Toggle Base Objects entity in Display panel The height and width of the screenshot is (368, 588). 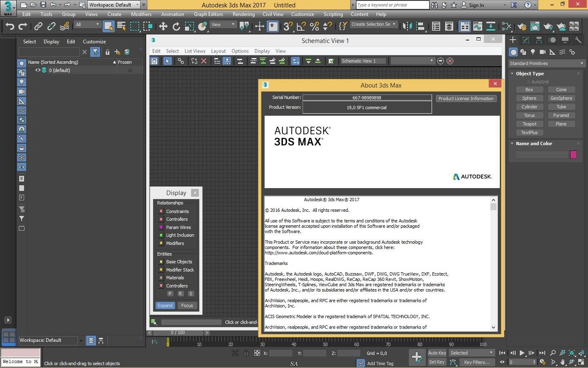pyautogui.click(x=161, y=262)
